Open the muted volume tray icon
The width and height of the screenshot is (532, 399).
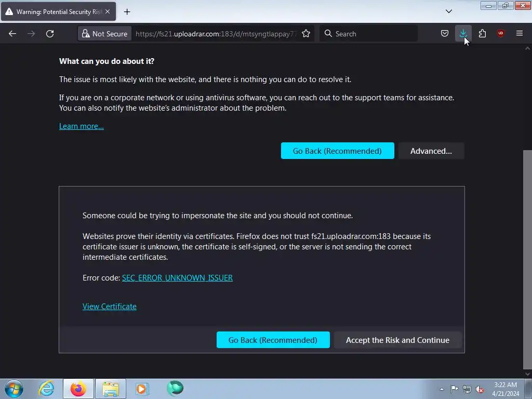tap(480, 390)
